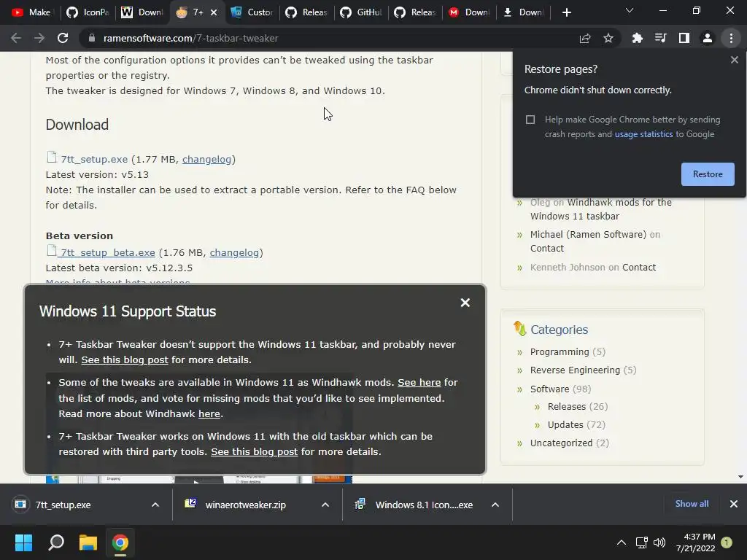
Task: Click the Restore button
Action: pos(708,174)
